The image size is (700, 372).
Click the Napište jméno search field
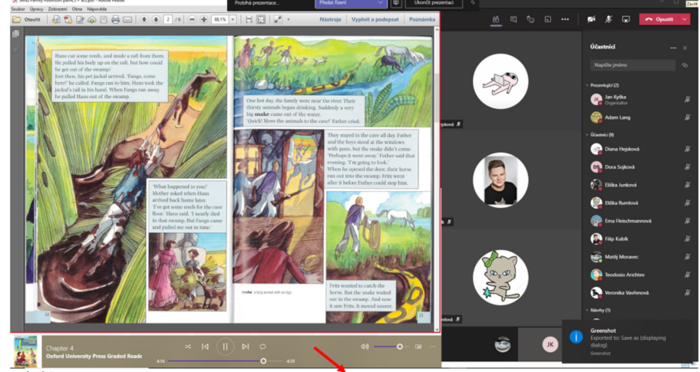pyautogui.click(x=633, y=65)
